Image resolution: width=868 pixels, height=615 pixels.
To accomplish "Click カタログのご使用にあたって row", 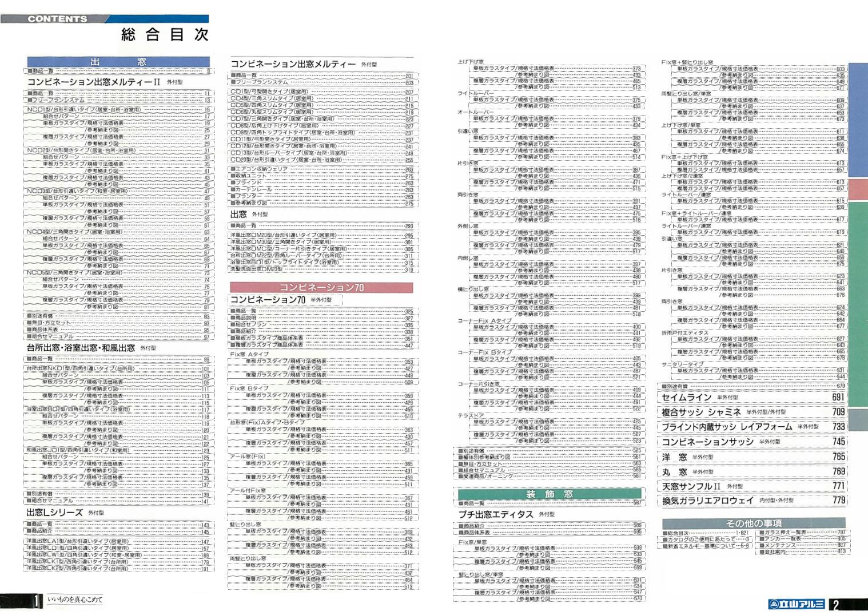I will pyautogui.click(x=706, y=539).
